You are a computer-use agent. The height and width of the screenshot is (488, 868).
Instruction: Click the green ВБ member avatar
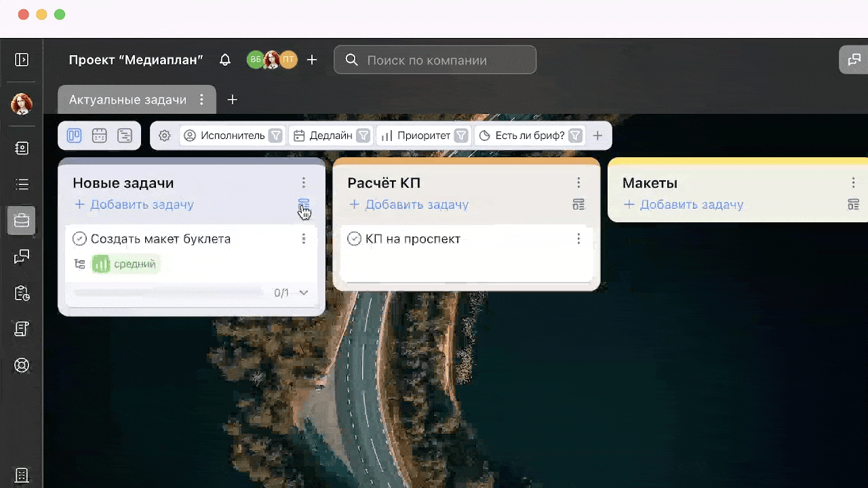click(255, 60)
